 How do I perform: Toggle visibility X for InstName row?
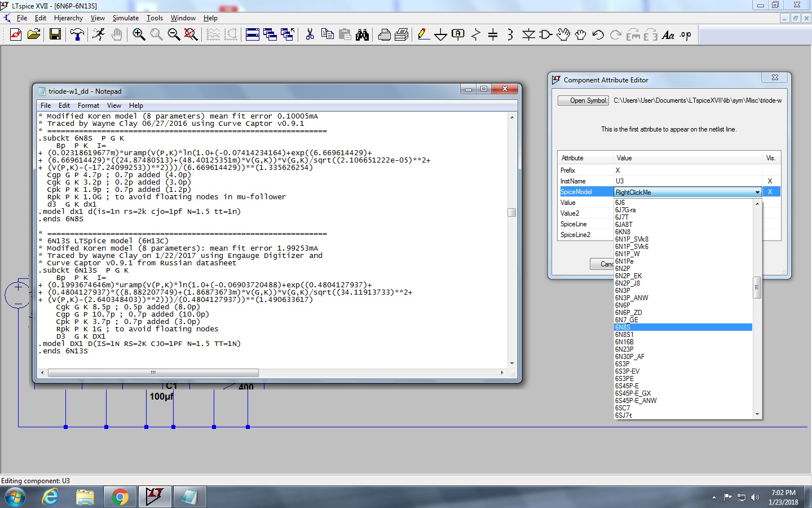click(770, 181)
